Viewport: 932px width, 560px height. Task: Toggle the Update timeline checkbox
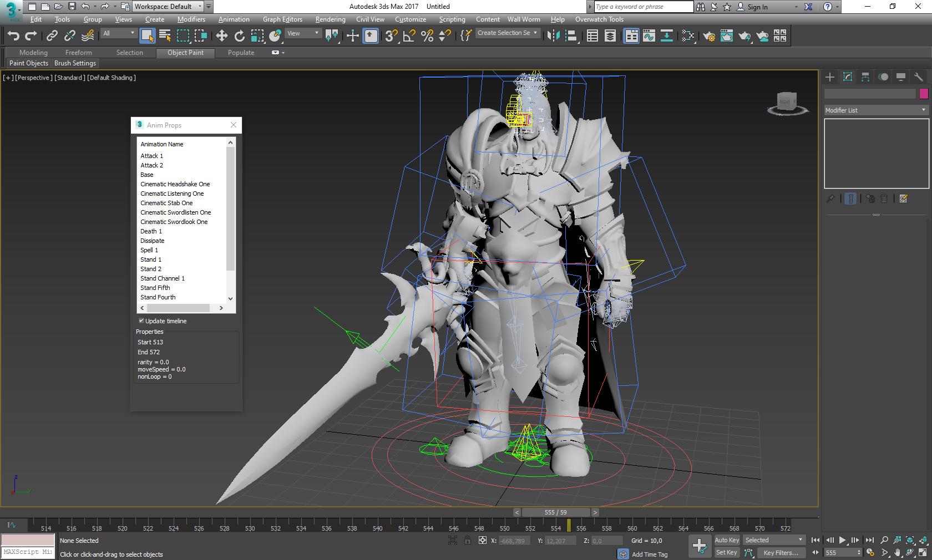[x=141, y=320]
